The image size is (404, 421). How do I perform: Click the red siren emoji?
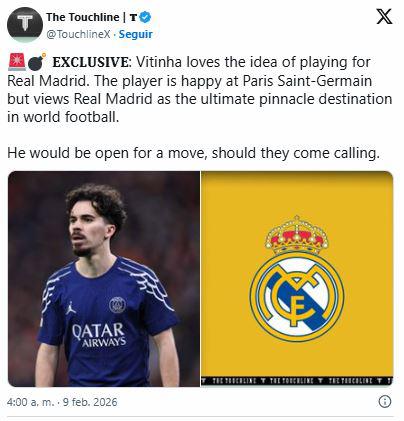[17, 62]
